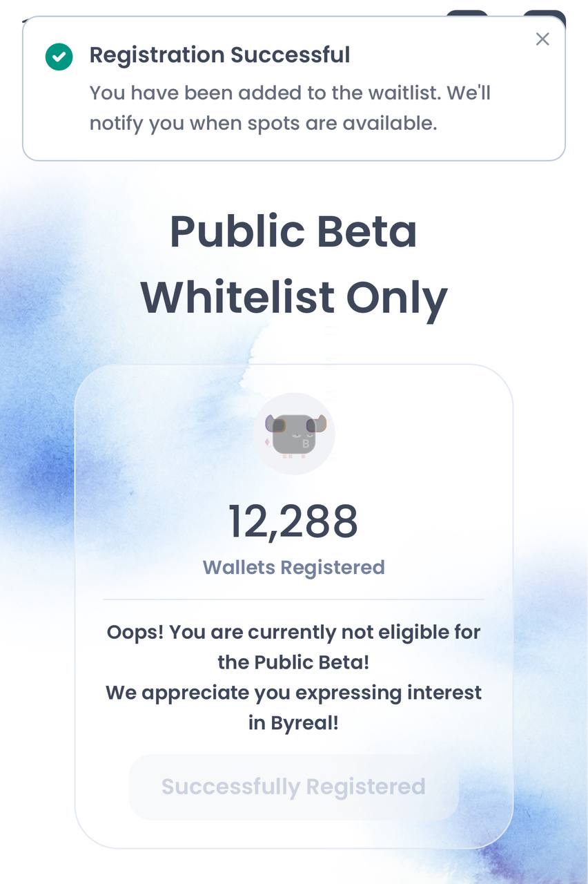Click the Wallets Registered label

point(294,568)
